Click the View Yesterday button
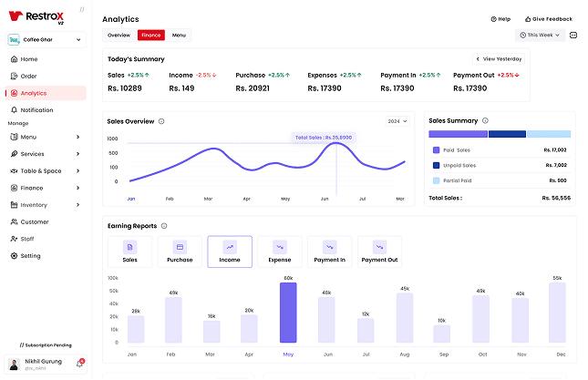 click(499, 58)
